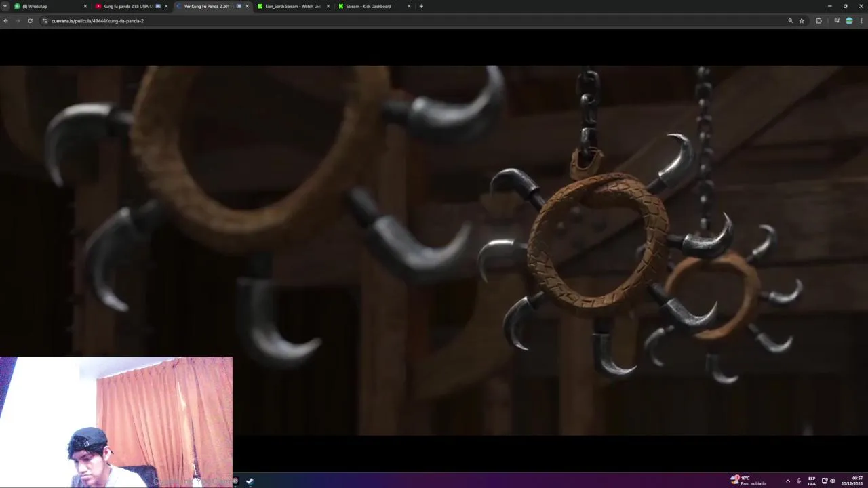The image size is (868, 488).
Task: Switch the ESP LAA keyboard language
Action: click(812, 481)
